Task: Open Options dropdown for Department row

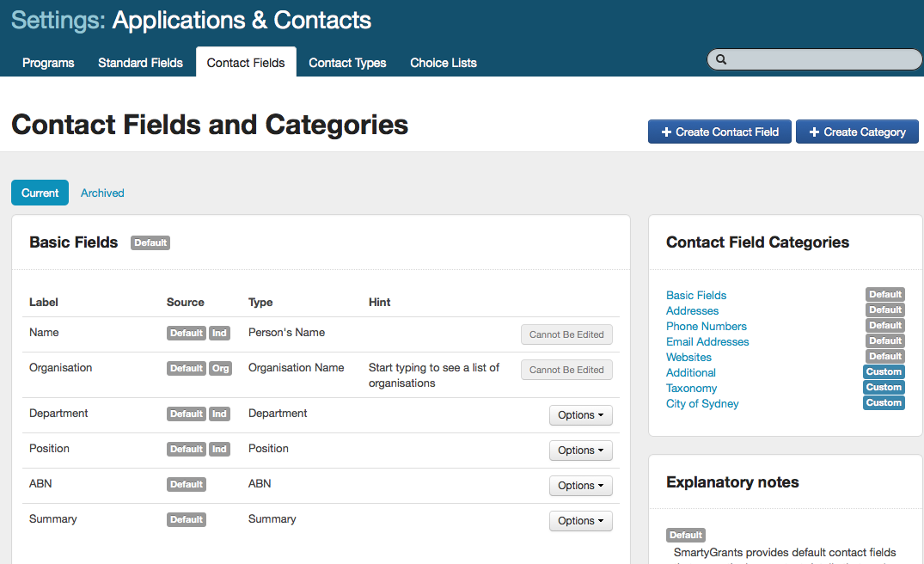Action: pyautogui.click(x=580, y=415)
